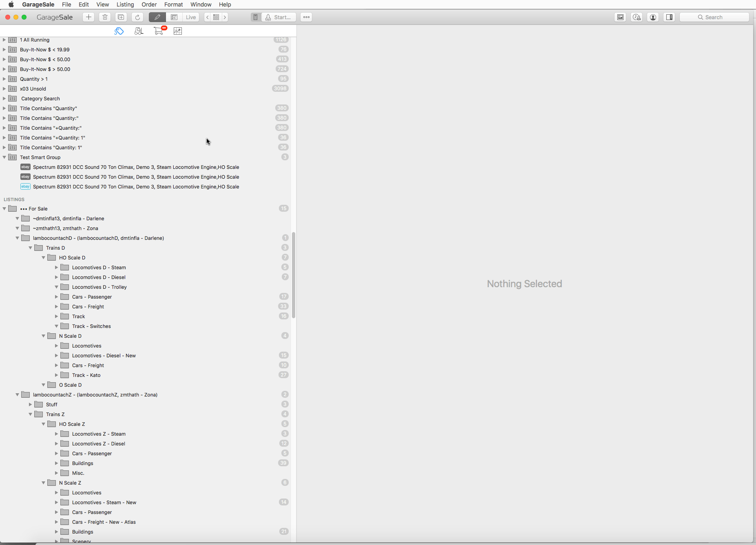Expand the 1 All Running smart group
The height and width of the screenshot is (545, 756).
point(4,40)
